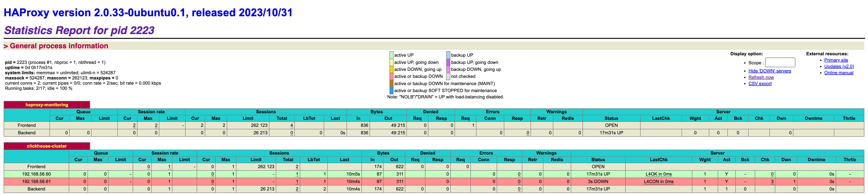Click the Refresh now link

point(761,77)
